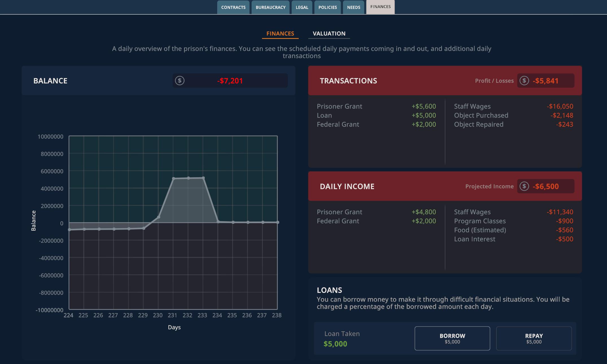
Task: Click the Loan Taken $5,000 amount
Action: pos(335,344)
